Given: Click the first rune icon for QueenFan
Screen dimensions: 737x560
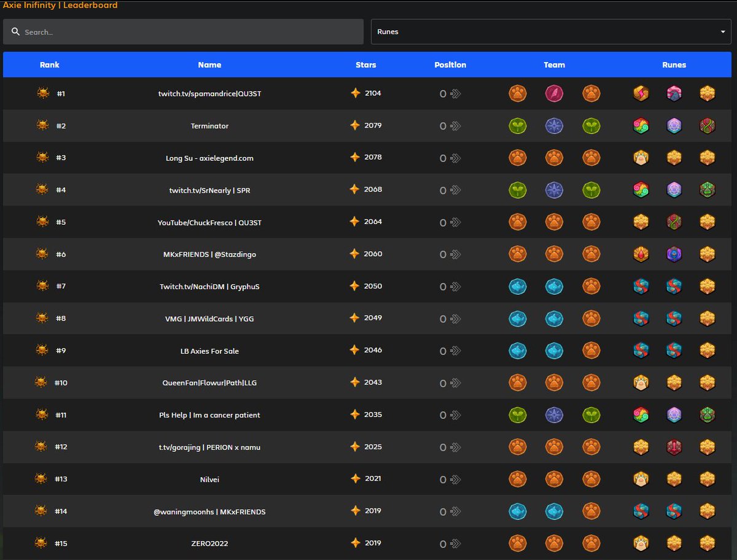Looking at the screenshot, I should point(641,383).
